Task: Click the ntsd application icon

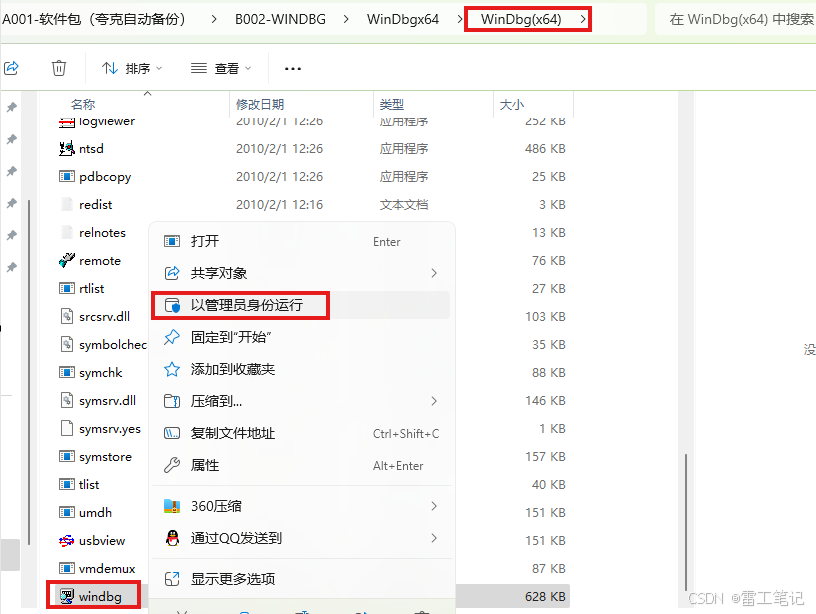Action: point(67,149)
